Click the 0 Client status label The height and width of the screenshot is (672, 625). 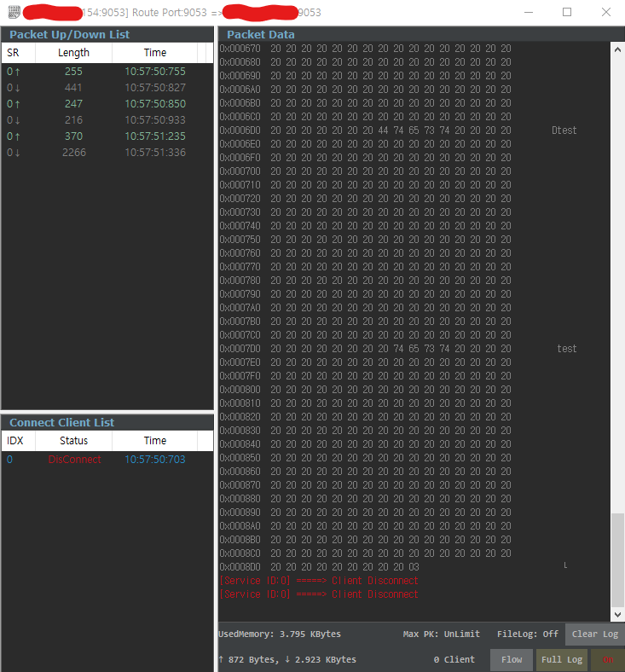coord(454,659)
